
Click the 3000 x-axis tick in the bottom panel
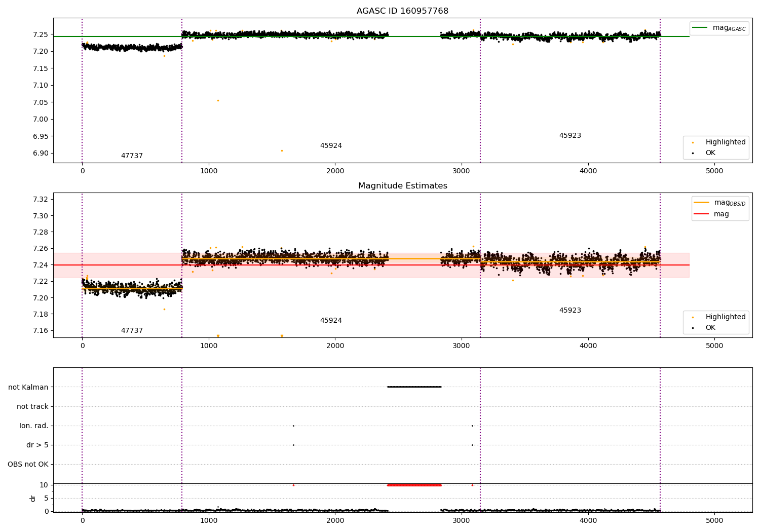pos(462,520)
